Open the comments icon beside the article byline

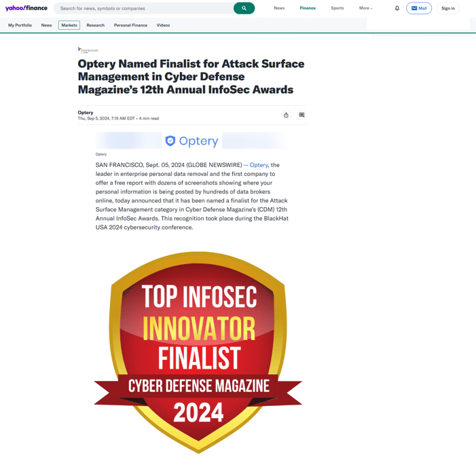pyautogui.click(x=301, y=115)
